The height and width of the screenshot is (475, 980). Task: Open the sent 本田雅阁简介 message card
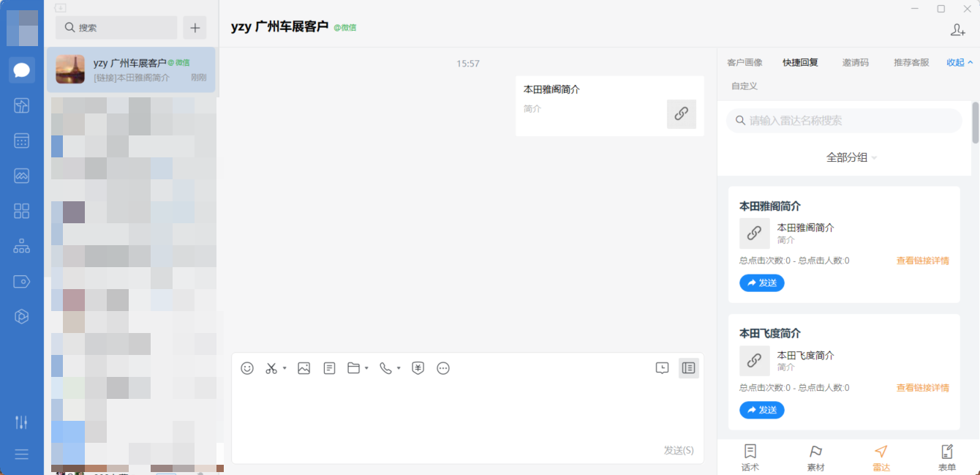[x=610, y=106]
